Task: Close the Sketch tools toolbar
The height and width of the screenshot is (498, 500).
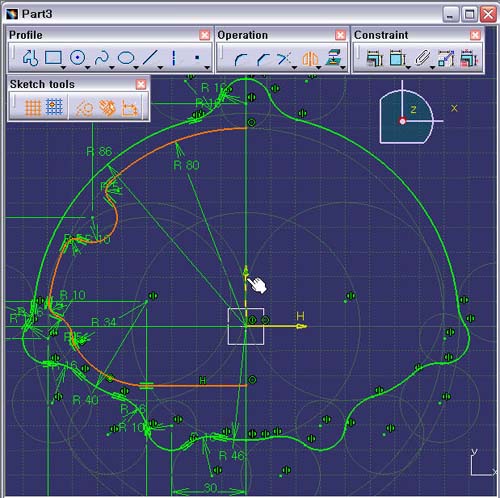Action: pyautogui.click(x=141, y=84)
